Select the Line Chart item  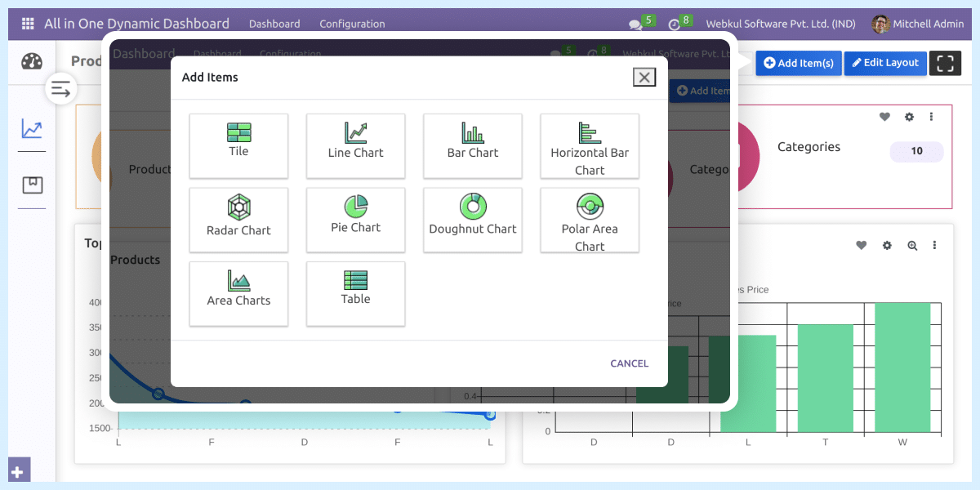pos(355,146)
